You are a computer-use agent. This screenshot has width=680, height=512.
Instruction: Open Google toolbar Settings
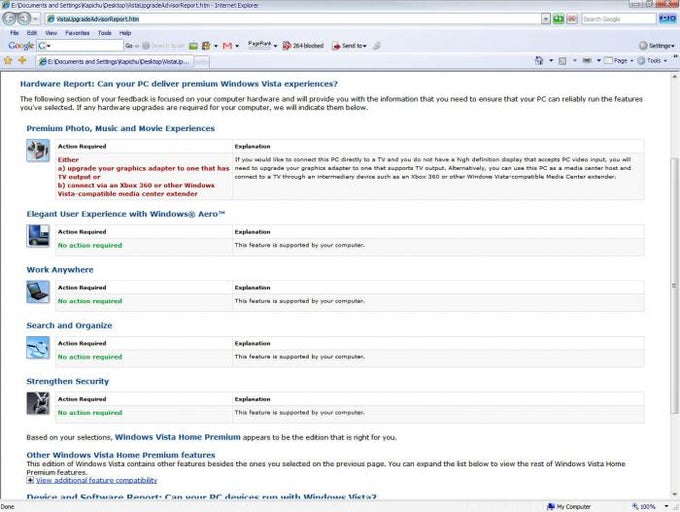click(x=657, y=46)
